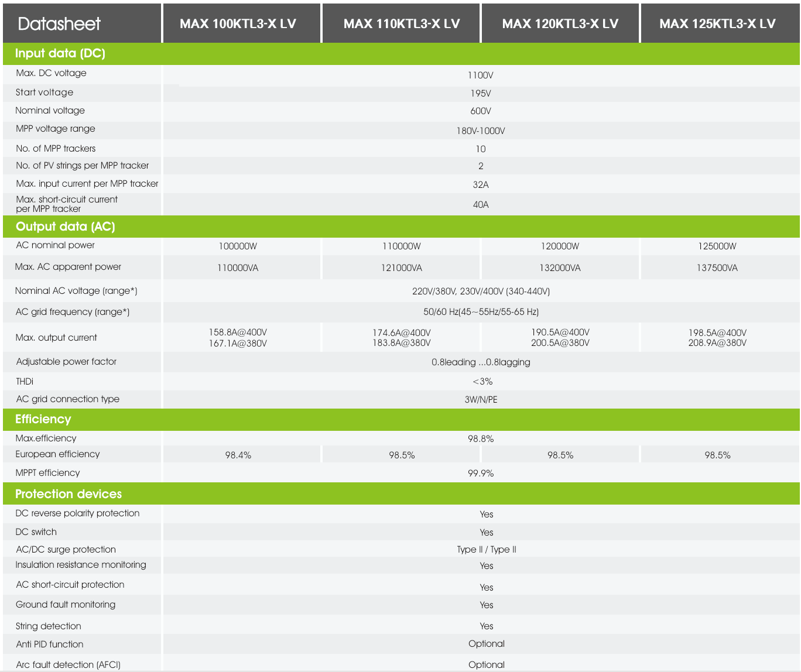Select the 100000W AC nominal power value
Screen dimensions: 801x672
coord(238,246)
